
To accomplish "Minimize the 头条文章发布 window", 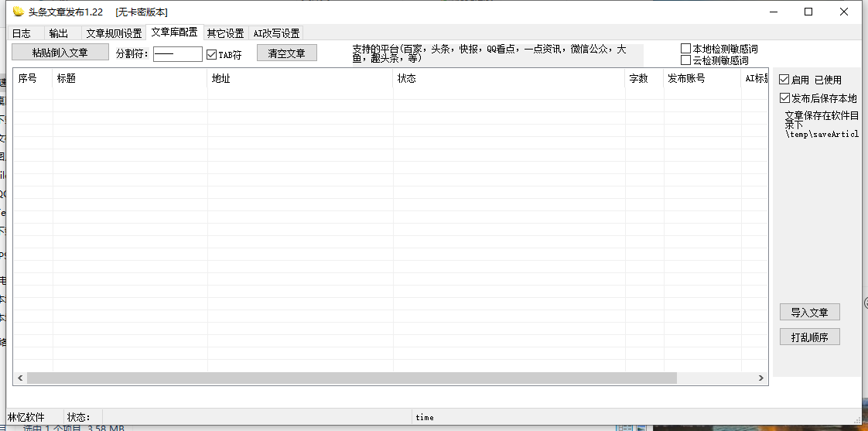I will point(773,12).
